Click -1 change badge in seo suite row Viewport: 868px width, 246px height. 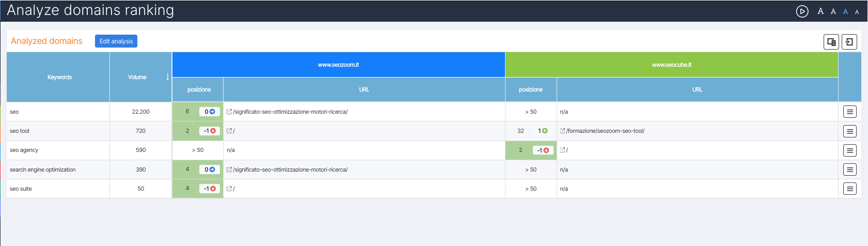pyautogui.click(x=210, y=189)
